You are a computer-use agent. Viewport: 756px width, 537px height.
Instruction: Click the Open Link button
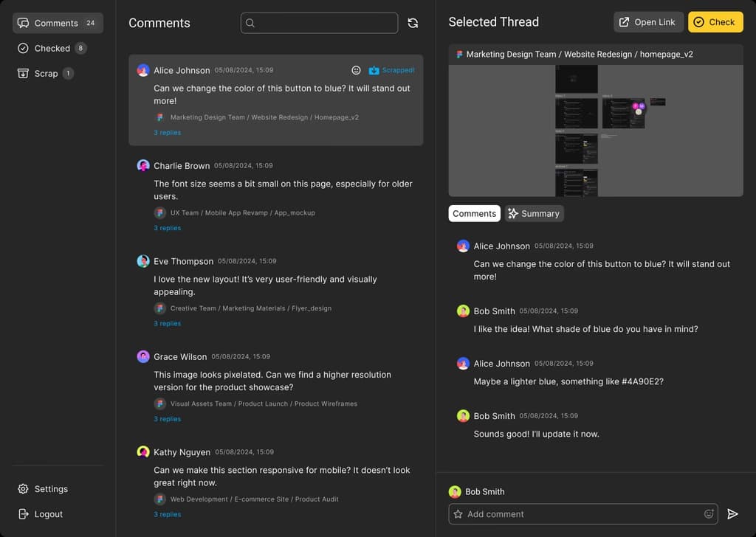click(x=648, y=22)
